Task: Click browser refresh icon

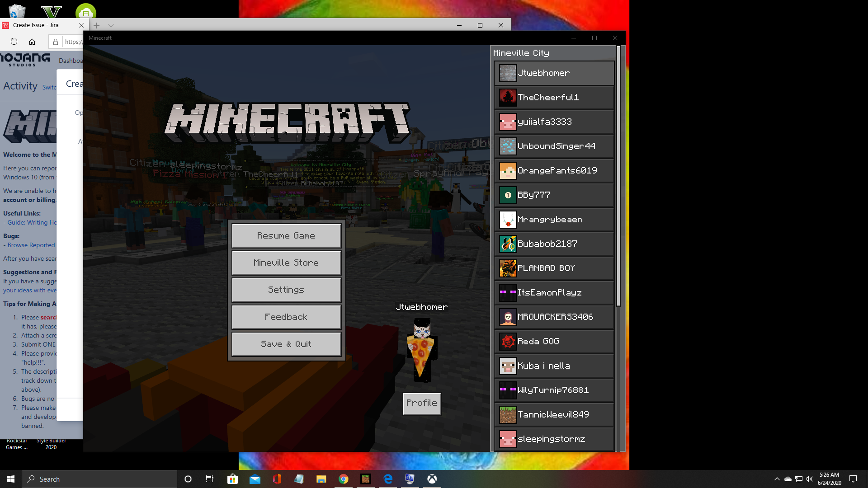Action: point(14,42)
